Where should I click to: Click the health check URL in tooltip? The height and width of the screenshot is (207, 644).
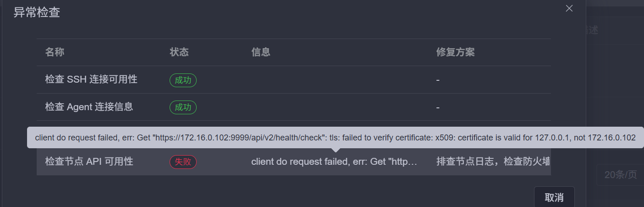[252, 138]
